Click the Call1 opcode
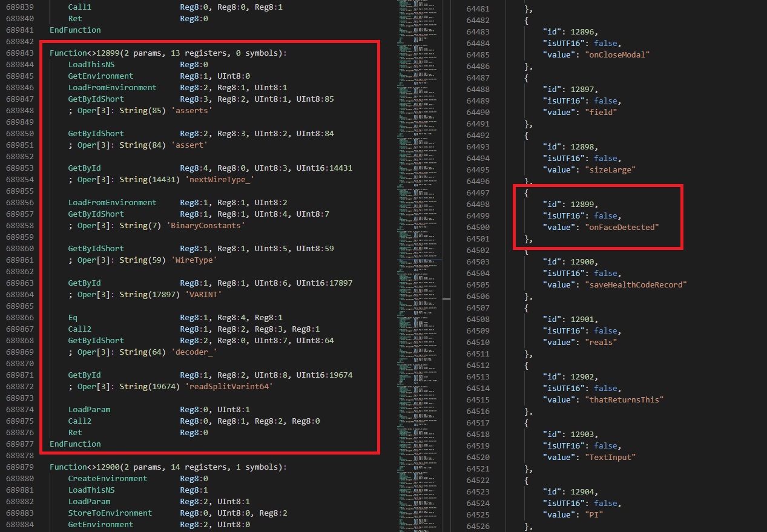Screen dimensions: 767x532 [80, 7]
